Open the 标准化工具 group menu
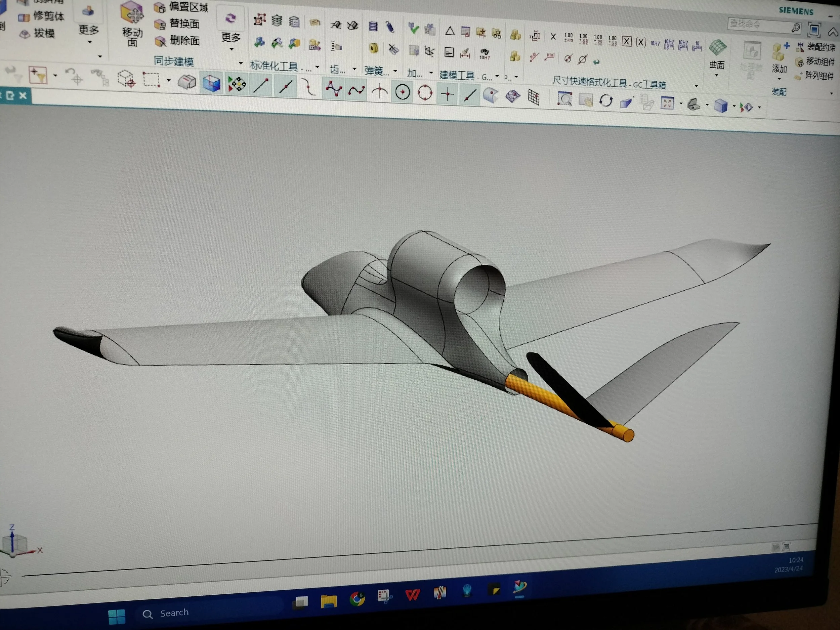Viewport: 840px width, 630px height. coord(317,67)
